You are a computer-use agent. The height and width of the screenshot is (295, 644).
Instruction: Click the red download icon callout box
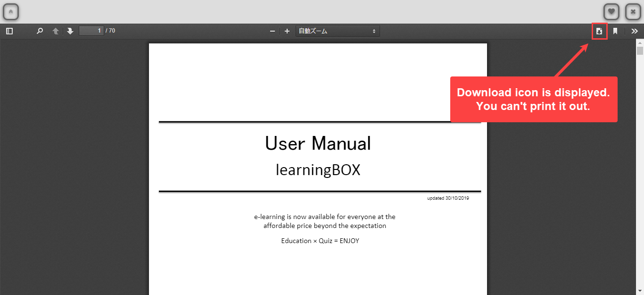[x=534, y=99]
